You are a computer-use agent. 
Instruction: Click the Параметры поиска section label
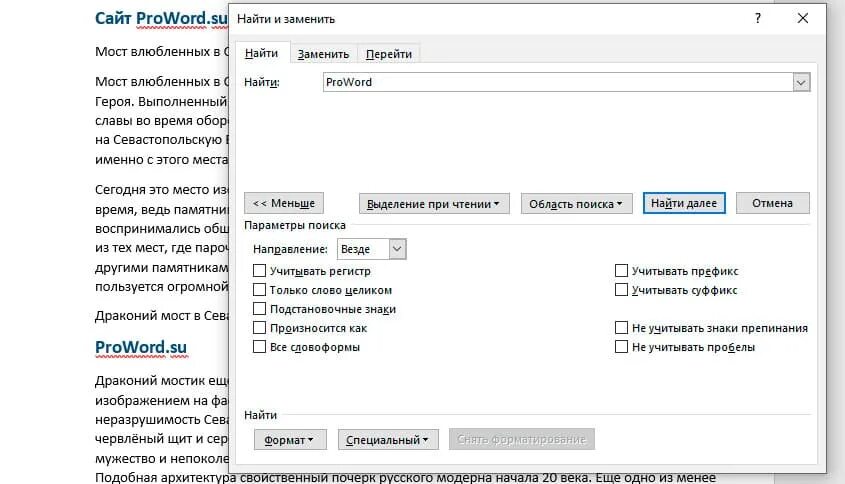[x=295, y=225]
